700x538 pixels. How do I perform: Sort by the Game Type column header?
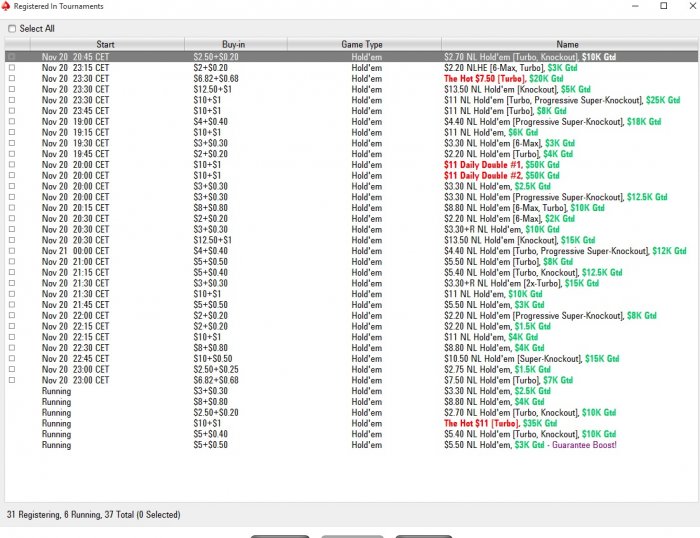(364, 44)
